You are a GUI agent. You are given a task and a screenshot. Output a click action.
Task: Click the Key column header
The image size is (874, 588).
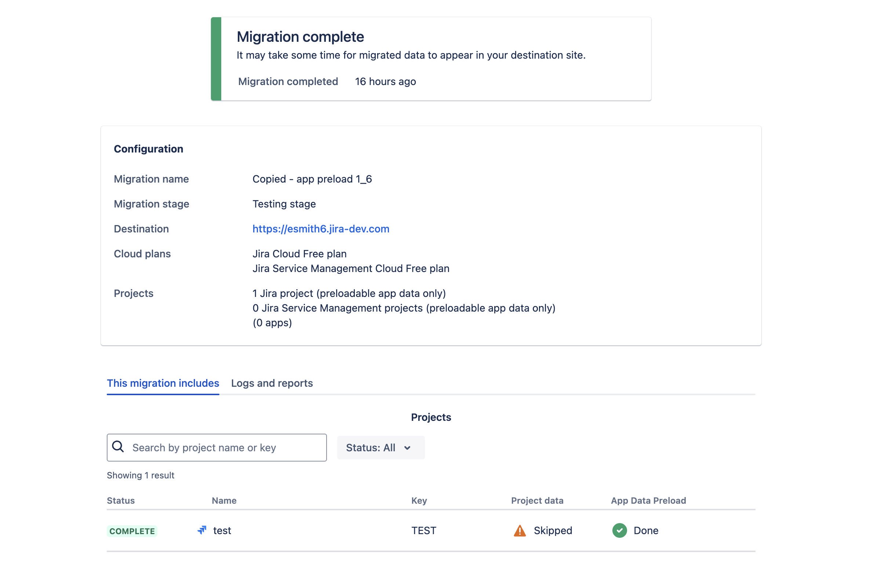(419, 500)
